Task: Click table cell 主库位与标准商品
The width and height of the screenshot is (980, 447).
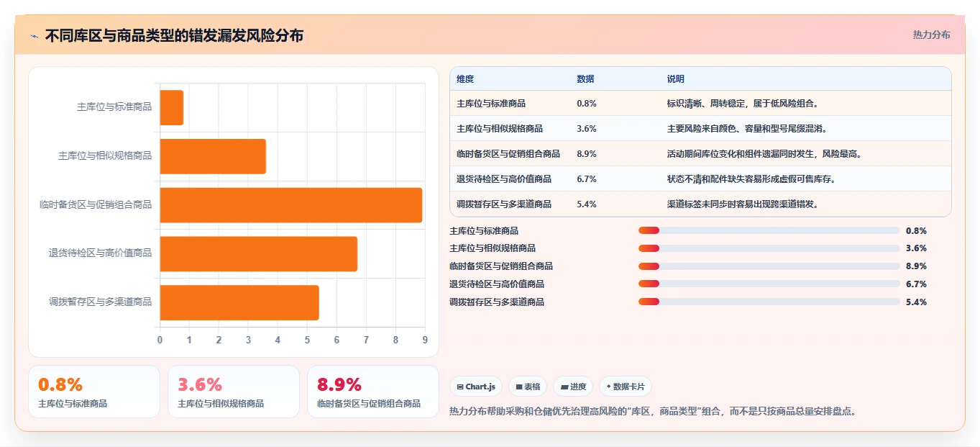Action: tap(491, 104)
